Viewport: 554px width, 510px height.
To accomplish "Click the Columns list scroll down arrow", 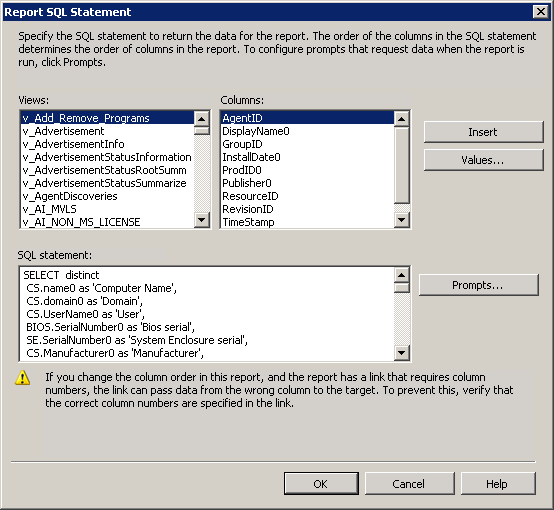I will click(x=401, y=220).
